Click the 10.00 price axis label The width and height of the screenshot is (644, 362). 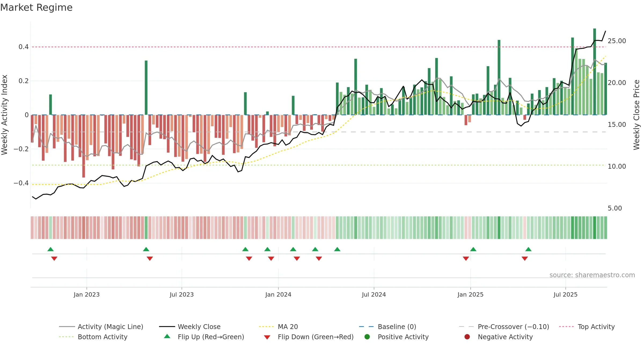[617, 167]
